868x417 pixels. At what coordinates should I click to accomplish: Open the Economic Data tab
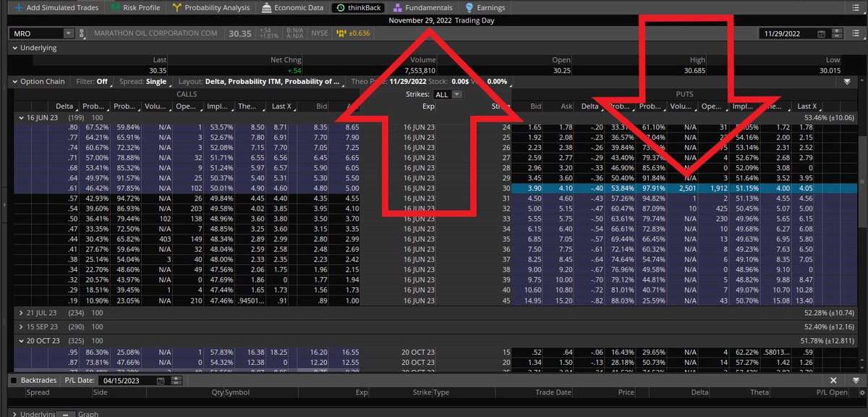click(x=292, y=8)
